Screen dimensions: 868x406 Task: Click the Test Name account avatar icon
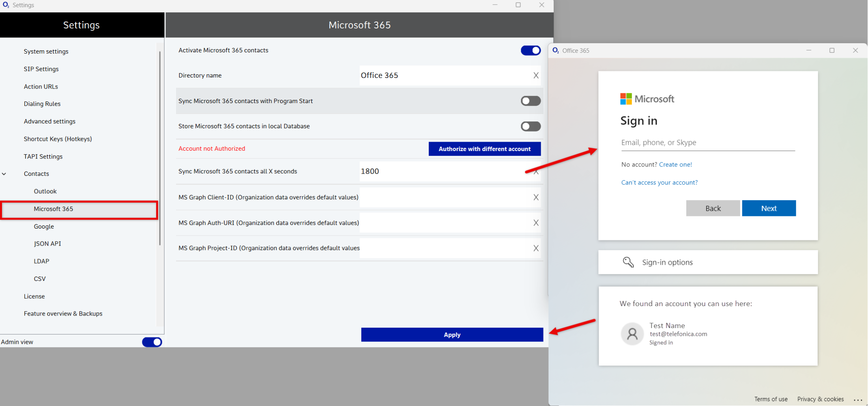(x=632, y=334)
